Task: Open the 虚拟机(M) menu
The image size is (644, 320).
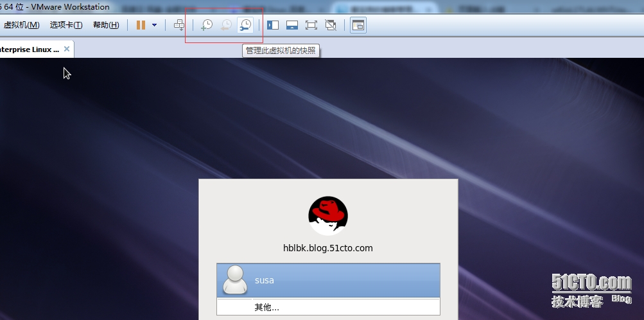Action: 21,25
